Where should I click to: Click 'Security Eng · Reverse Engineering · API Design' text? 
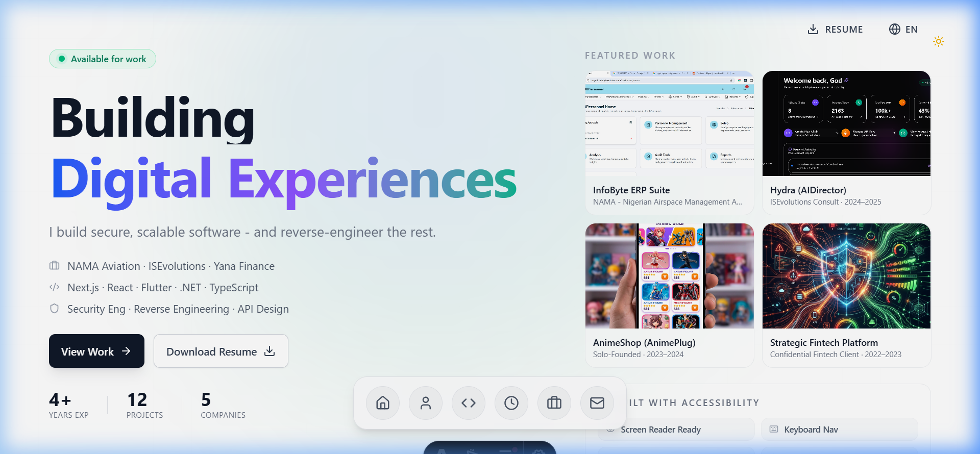178,309
